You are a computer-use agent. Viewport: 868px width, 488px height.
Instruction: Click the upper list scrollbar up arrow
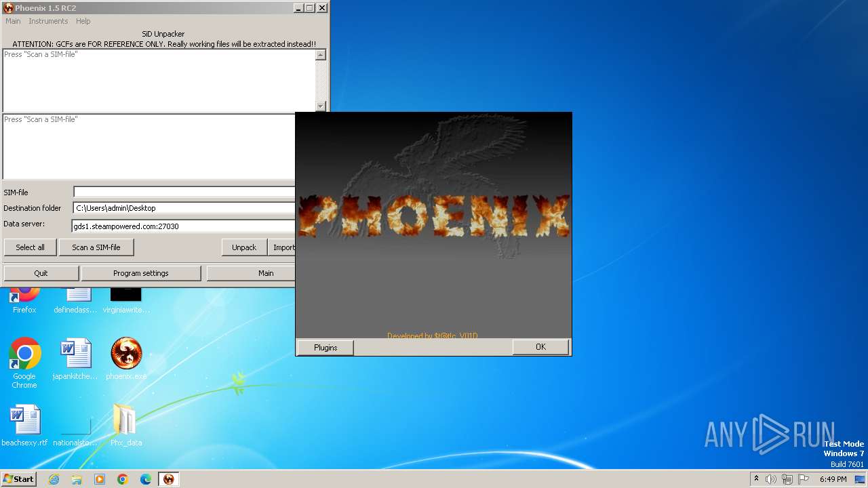tap(321, 55)
